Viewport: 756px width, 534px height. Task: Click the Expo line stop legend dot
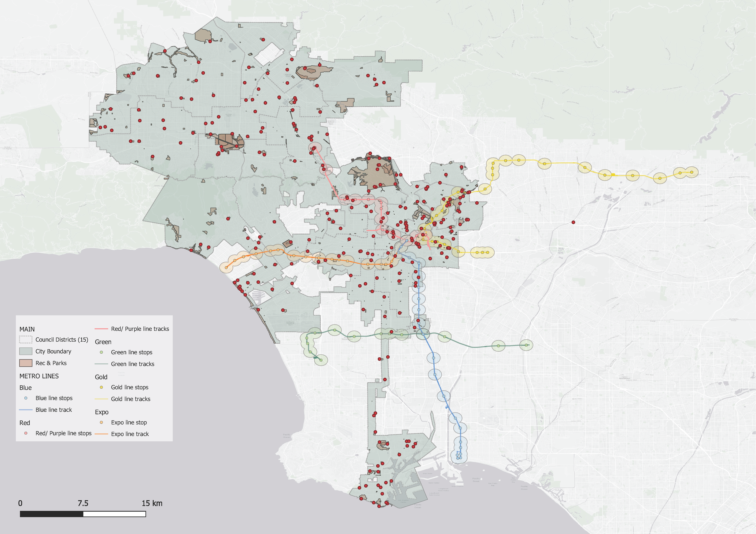101,422
